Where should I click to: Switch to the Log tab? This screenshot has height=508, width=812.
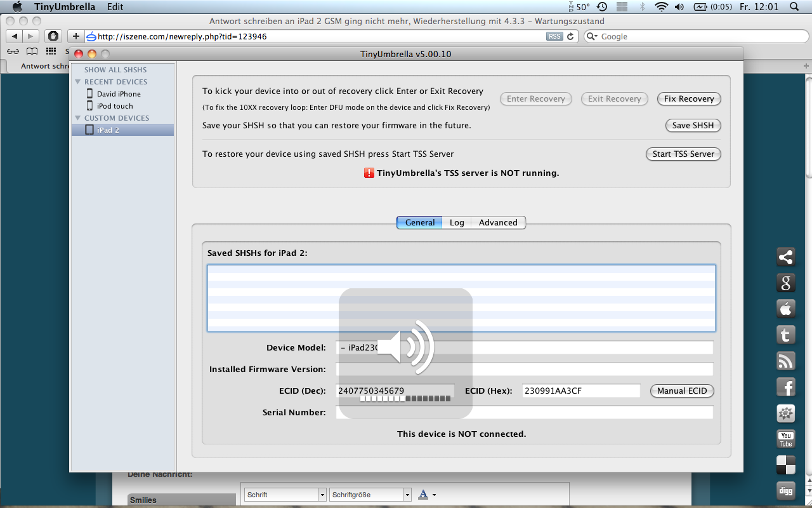click(457, 223)
